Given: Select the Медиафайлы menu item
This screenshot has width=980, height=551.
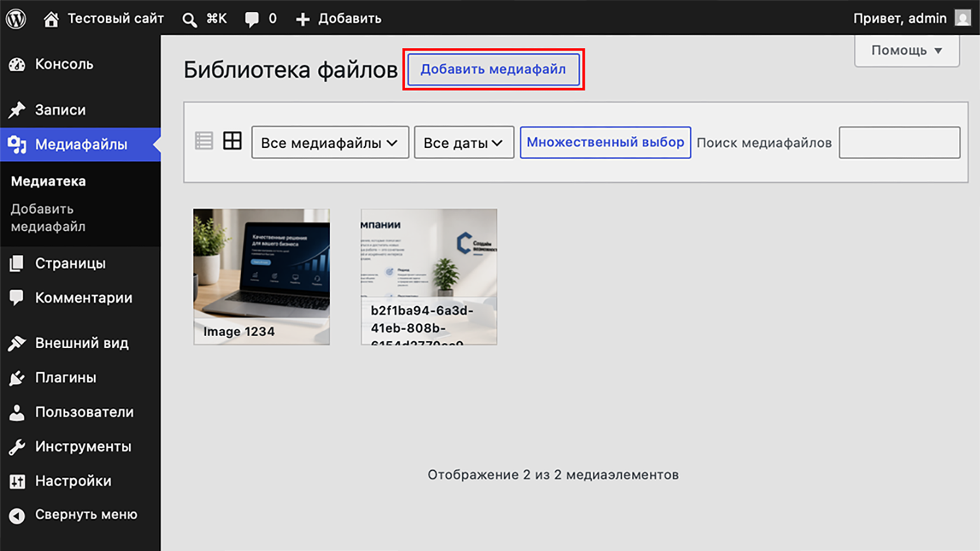Looking at the screenshot, I should tap(80, 144).
